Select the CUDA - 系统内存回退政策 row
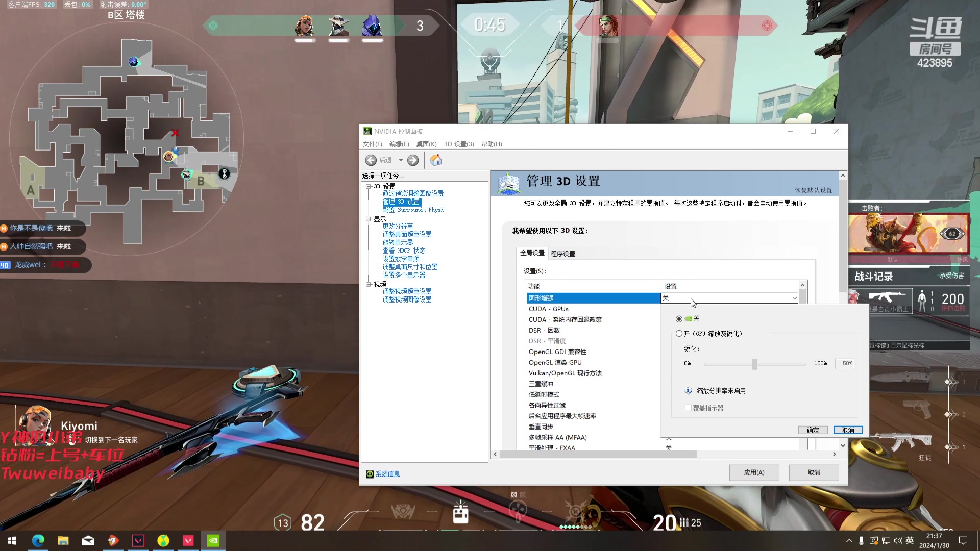Screen dimensions: 980x551 pos(593,320)
